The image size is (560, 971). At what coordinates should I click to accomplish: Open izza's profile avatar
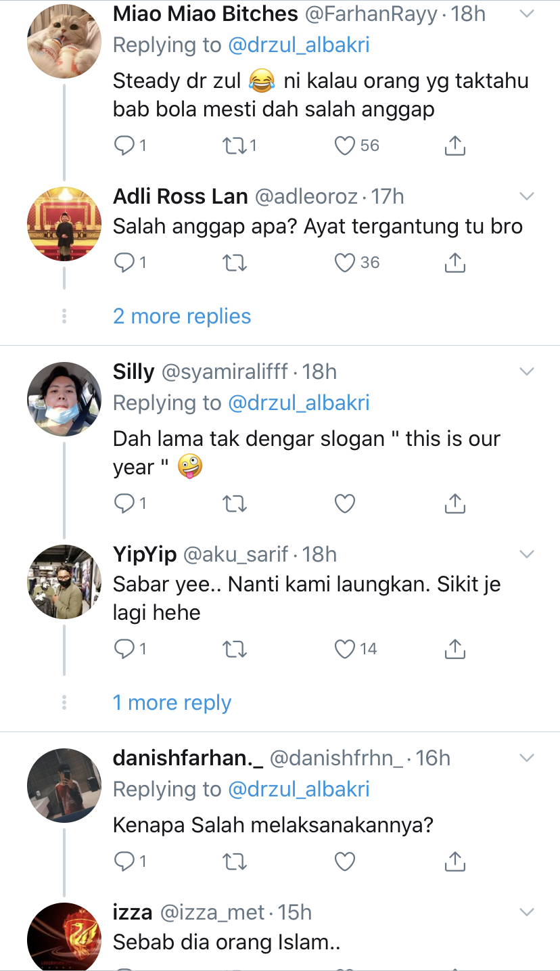(x=64, y=937)
